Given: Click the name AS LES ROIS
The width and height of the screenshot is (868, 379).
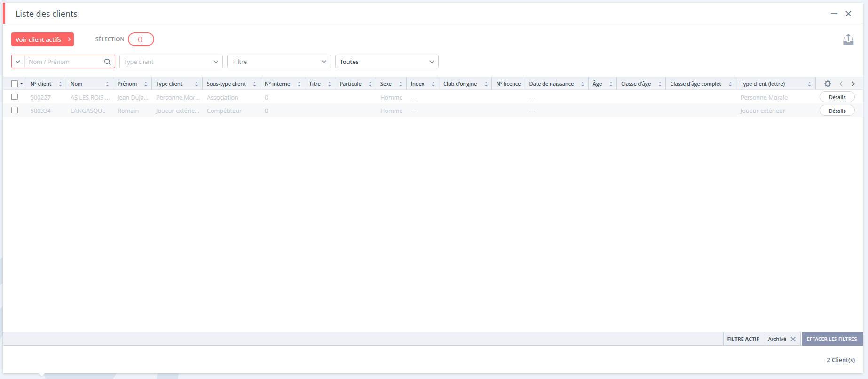Looking at the screenshot, I should (90, 97).
